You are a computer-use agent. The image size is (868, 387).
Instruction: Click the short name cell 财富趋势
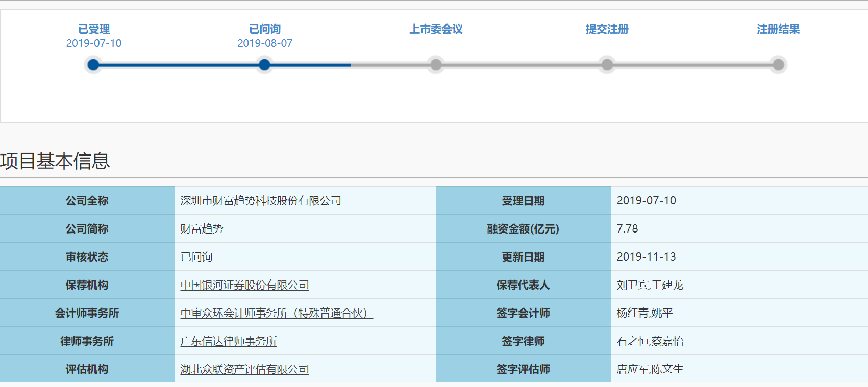[x=202, y=229]
